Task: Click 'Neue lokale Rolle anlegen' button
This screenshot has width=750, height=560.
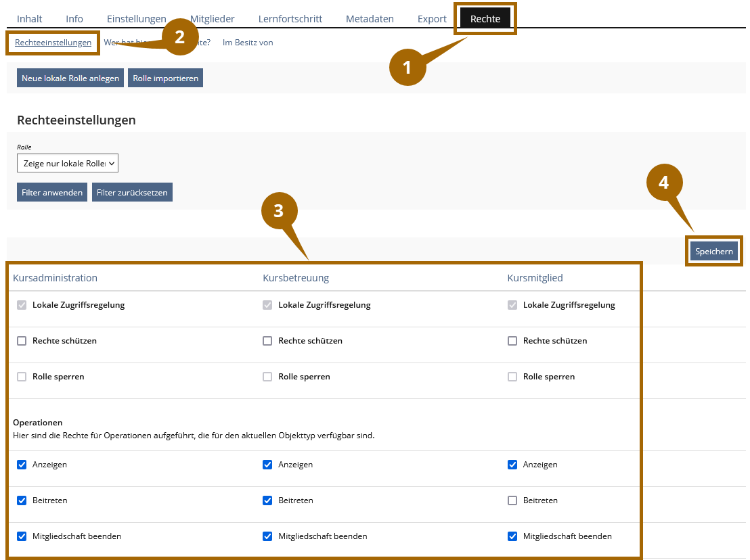Action: point(70,78)
